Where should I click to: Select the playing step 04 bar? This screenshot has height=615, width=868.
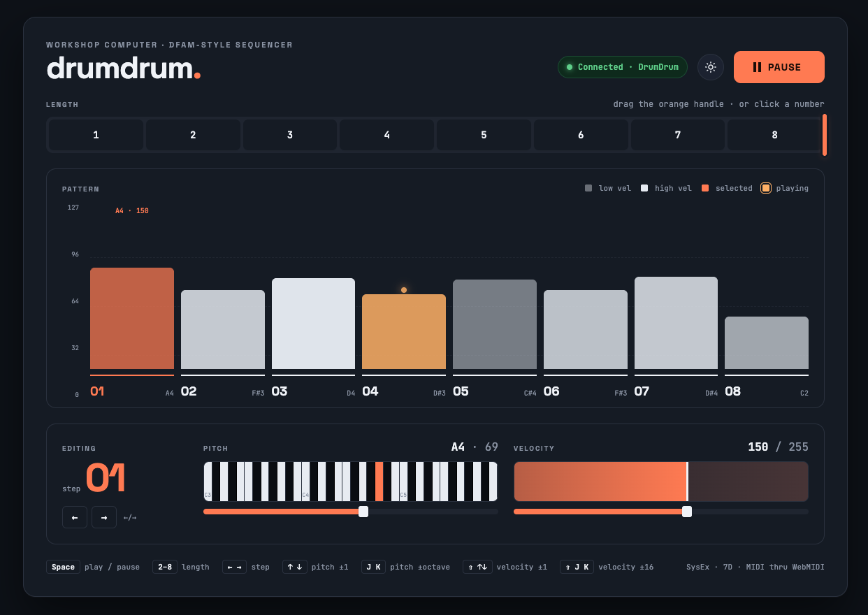404,331
